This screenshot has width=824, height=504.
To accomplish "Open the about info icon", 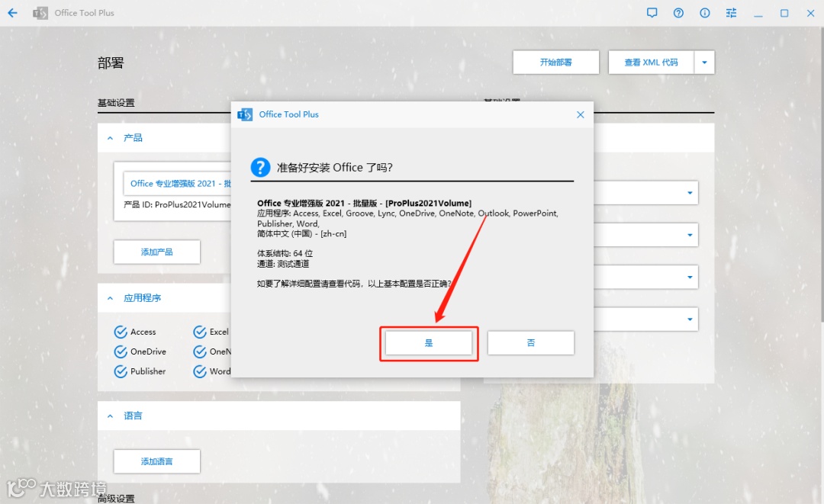I will (x=705, y=13).
